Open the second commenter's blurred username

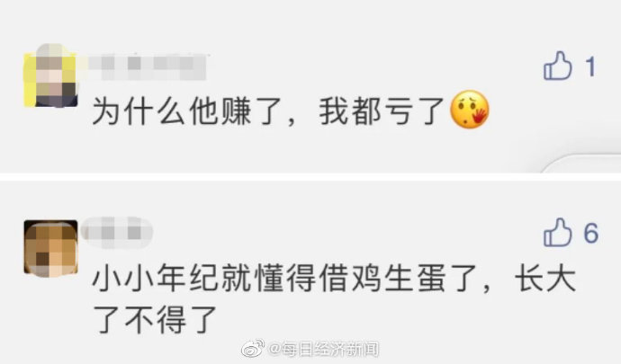click(x=116, y=233)
